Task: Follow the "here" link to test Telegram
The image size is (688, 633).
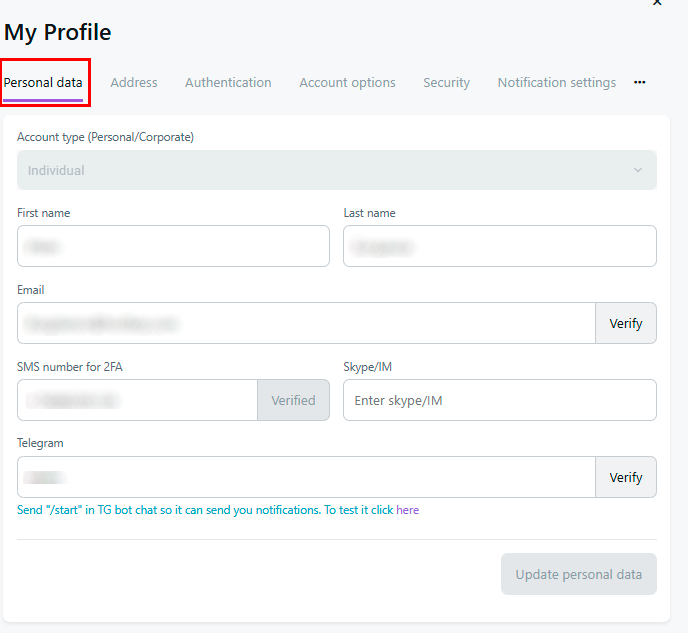Action: (408, 510)
